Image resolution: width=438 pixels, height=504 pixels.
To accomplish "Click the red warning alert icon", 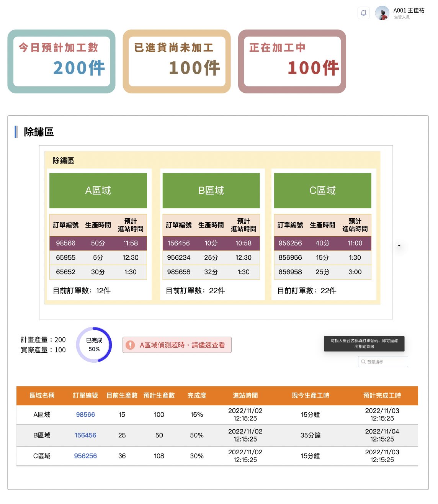I will point(131,345).
